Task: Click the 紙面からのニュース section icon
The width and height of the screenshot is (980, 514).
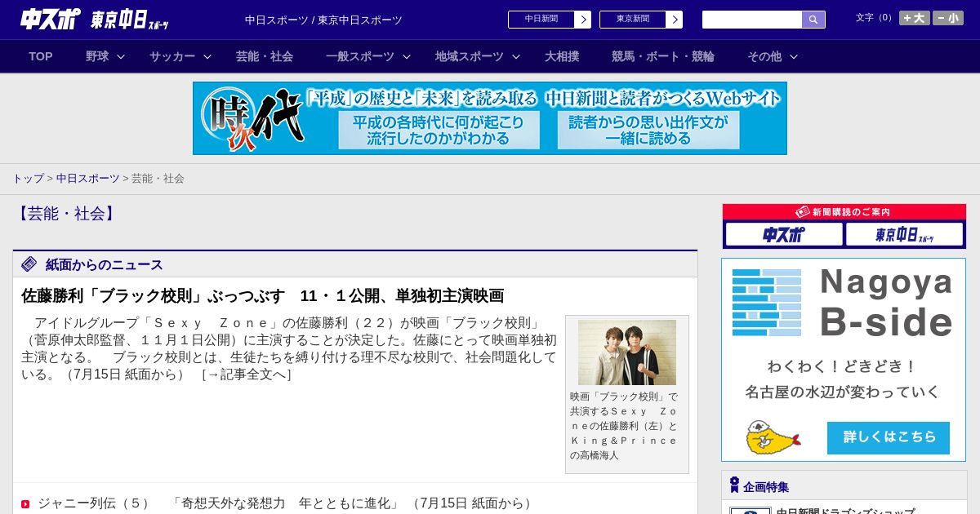Action: pos(29,264)
